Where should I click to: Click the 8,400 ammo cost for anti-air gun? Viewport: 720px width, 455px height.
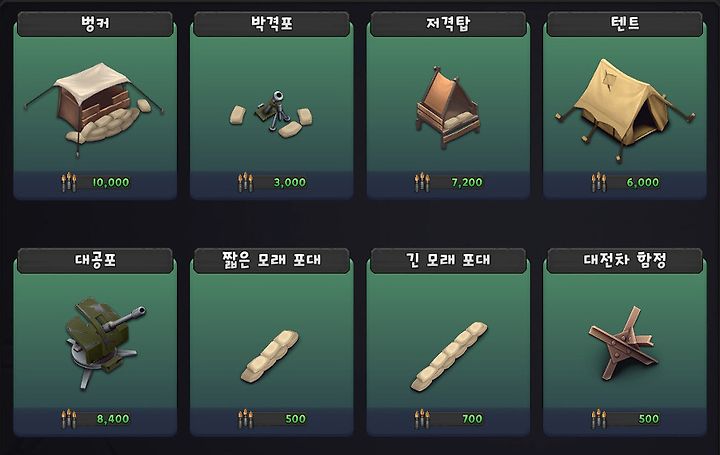click(x=113, y=419)
